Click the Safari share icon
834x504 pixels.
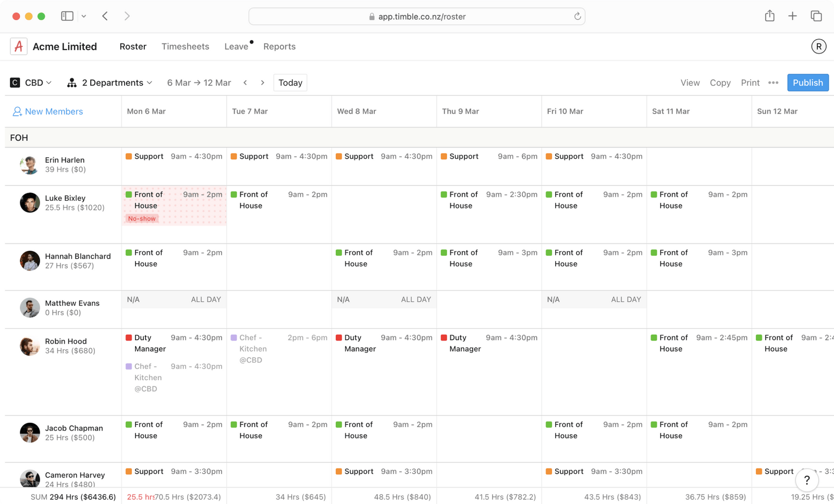click(769, 16)
